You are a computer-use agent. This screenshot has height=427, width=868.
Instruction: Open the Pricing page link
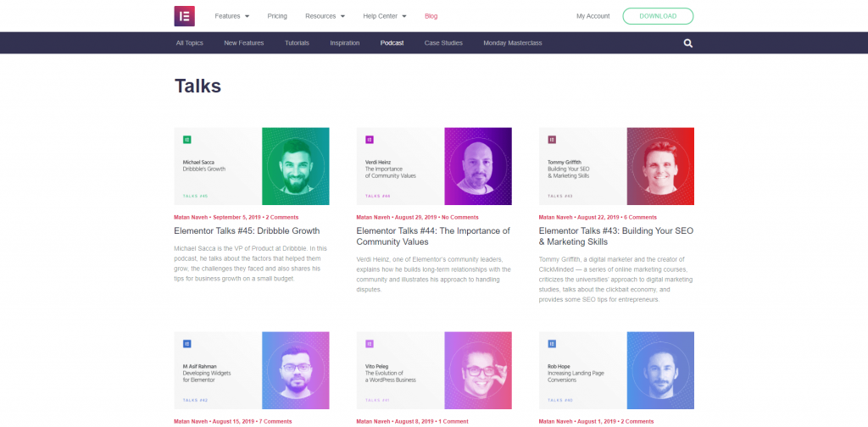pos(277,16)
